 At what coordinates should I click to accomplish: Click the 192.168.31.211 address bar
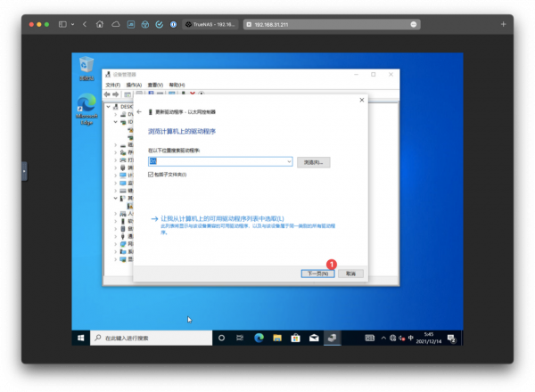tap(332, 24)
